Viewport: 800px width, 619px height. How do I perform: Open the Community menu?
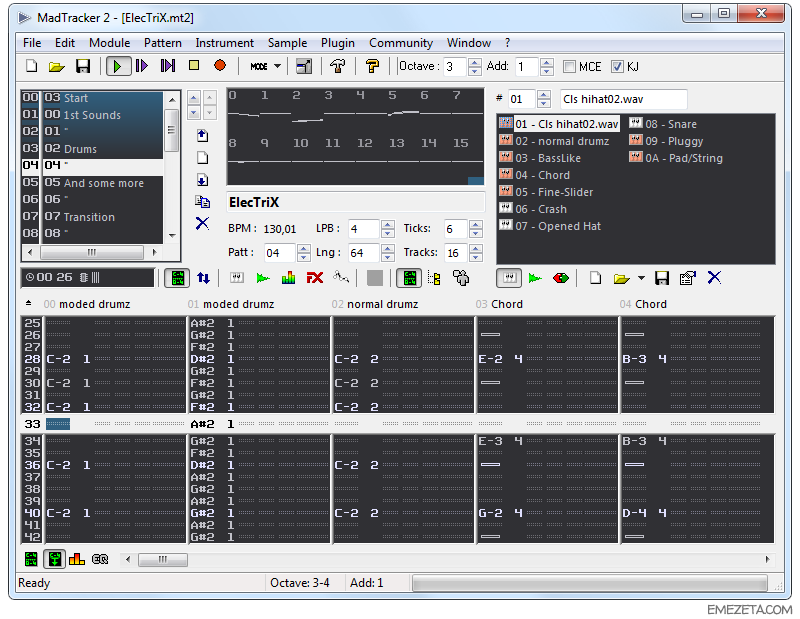[401, 43]
